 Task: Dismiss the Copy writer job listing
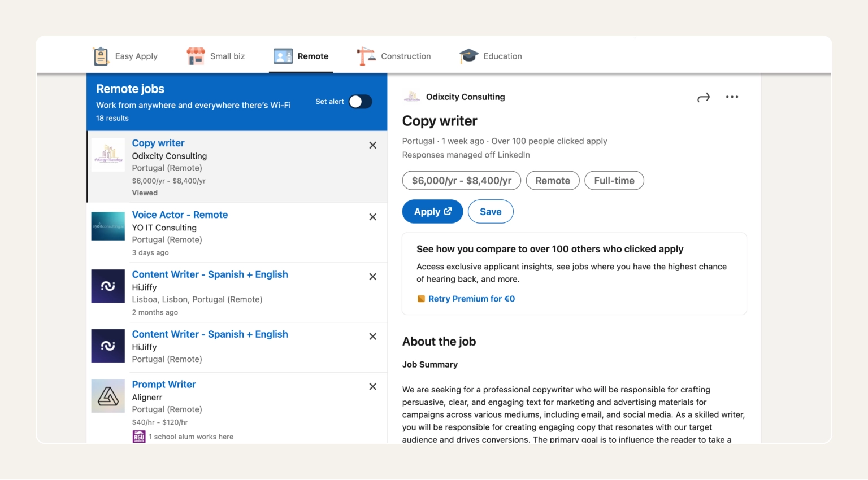pos(373,145)
